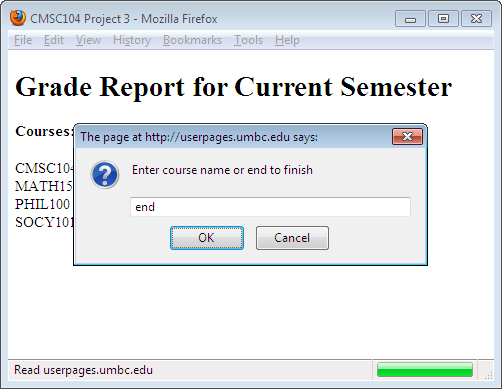Image resolution: width=502 pixels, height=389 pixels.
Task: Open the Bookmarks menu
Action: point(192,40)
